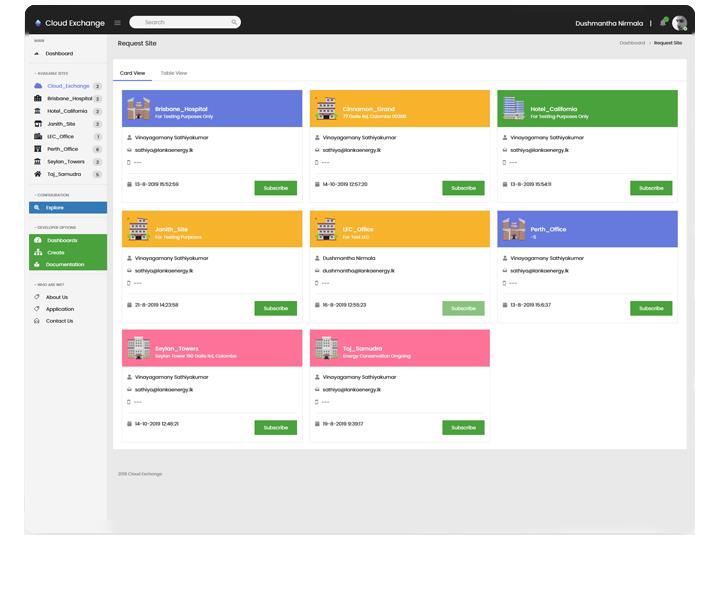The height and width of the screenshot is (594, 720).
Task: Click the hamburger menu icon in header
Action: tap(117, 22)
